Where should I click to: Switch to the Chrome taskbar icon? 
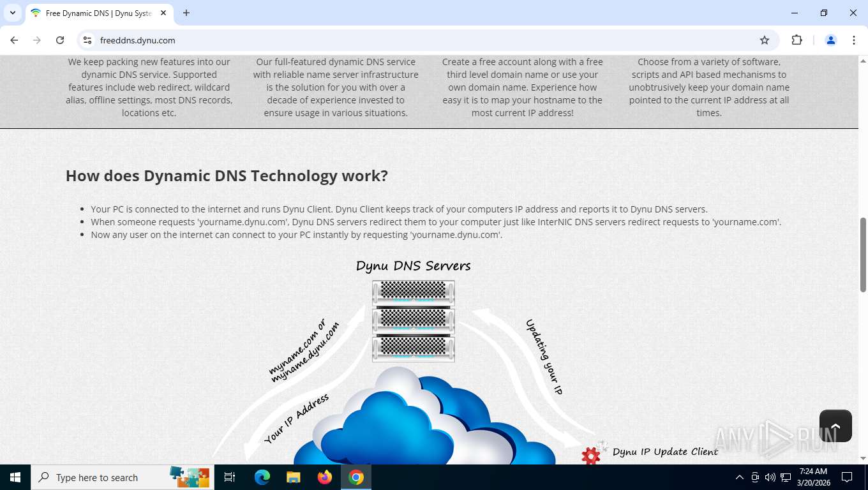356,477
